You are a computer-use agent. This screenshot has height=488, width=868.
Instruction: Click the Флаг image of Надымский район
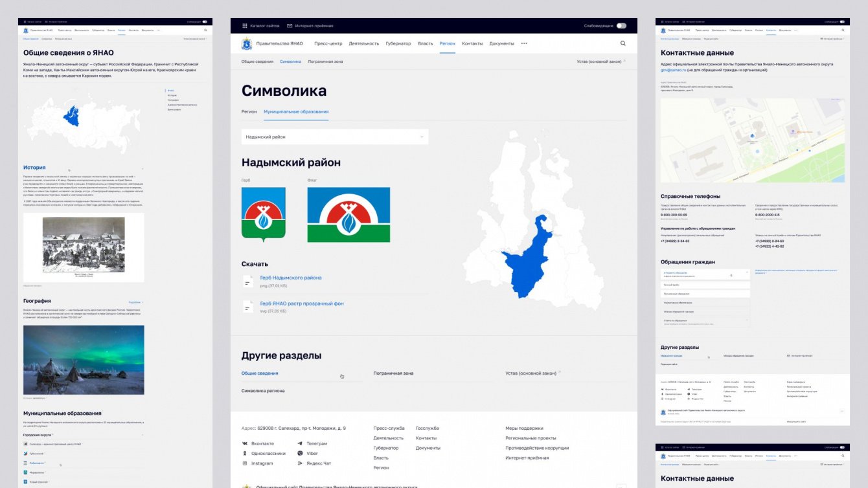(348, 216)
